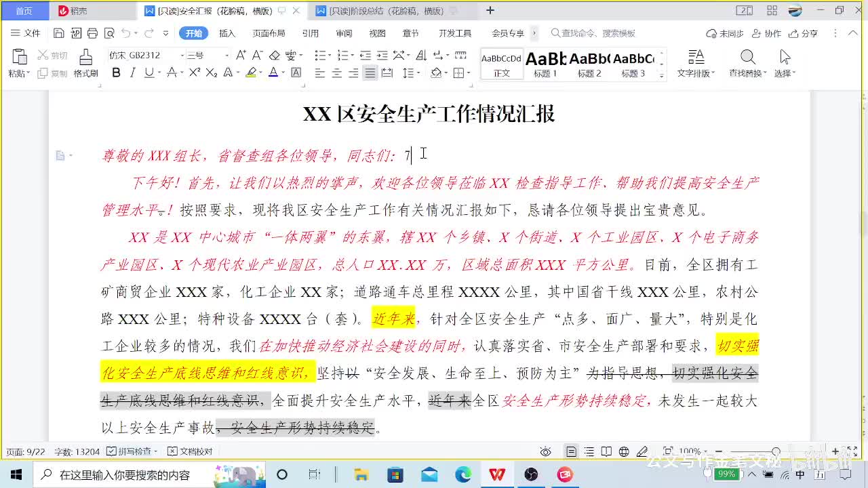
Task: Click the Undo arrow icon
Action: [126, 33]
